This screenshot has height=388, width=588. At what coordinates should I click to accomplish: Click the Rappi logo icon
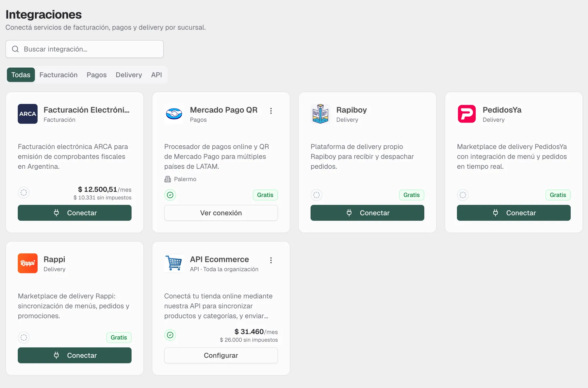pos(27,263)
